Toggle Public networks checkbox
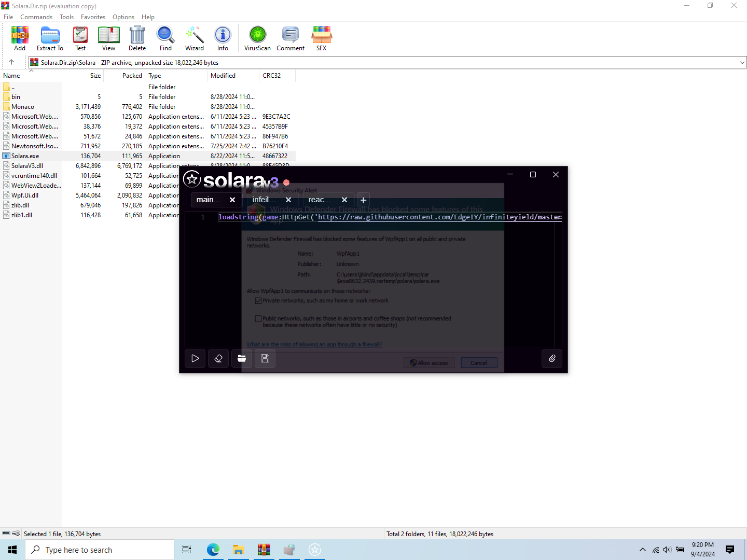 tap(258, 319)
